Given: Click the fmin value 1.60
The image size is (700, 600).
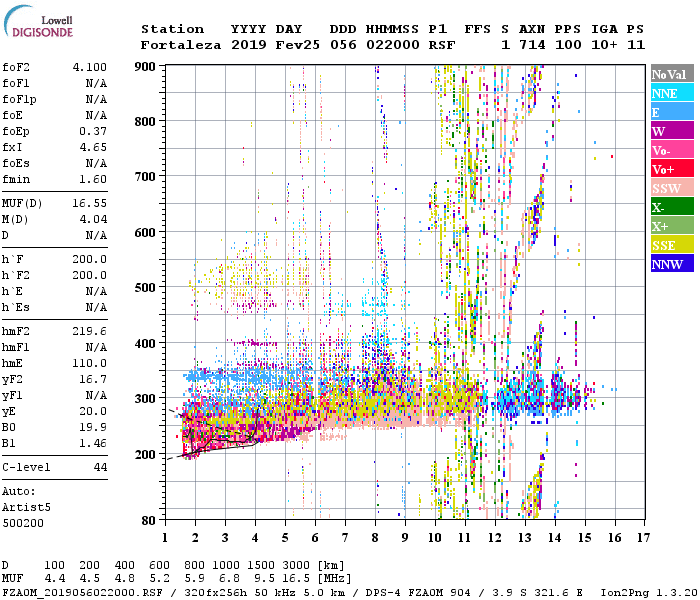Looking at the screenshot, I should 93,179.
